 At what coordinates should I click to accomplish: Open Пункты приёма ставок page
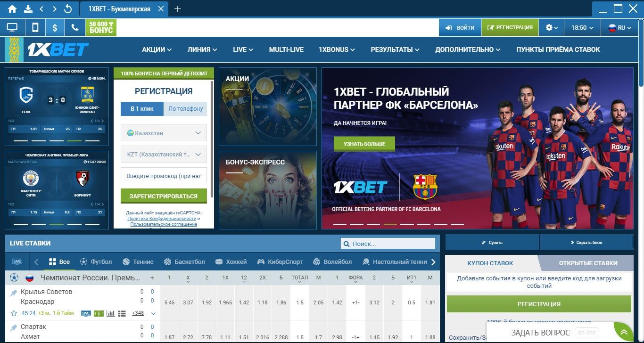coord(558,49)
